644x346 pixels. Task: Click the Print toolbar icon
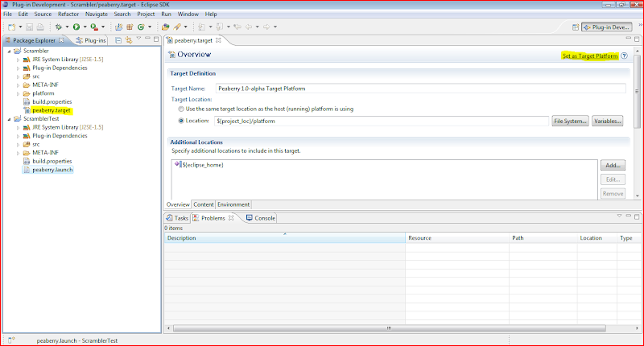[x=40, y=27]
